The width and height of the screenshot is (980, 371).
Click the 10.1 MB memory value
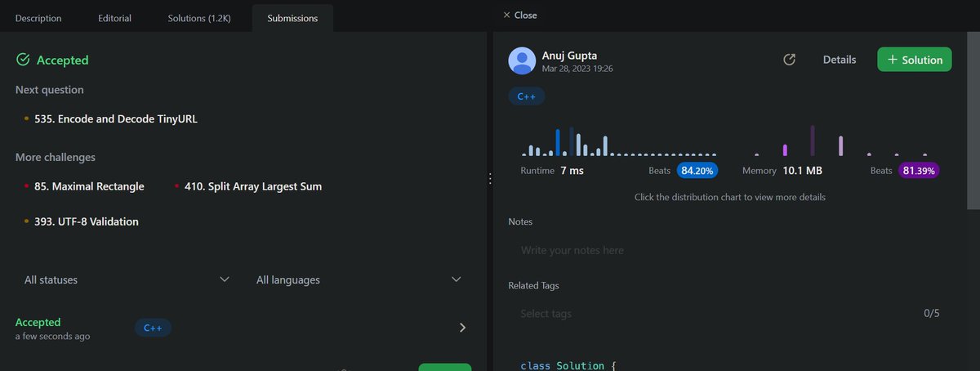pos(803,171)
